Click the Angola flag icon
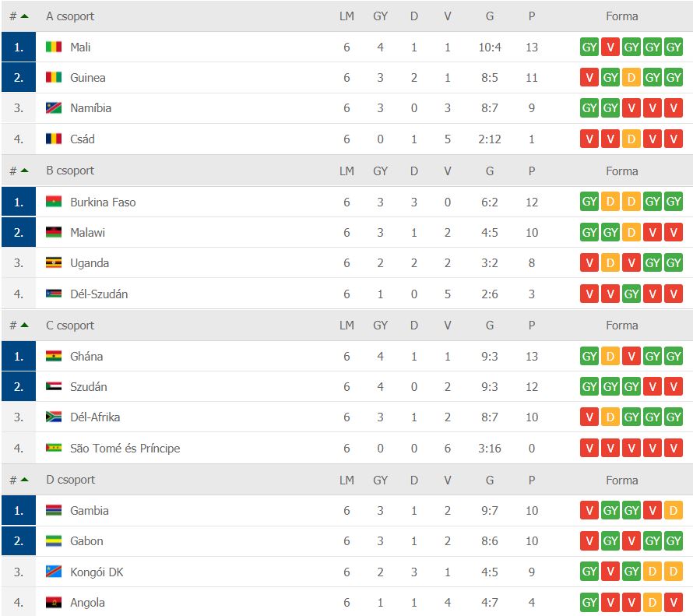 coord(54,603)
